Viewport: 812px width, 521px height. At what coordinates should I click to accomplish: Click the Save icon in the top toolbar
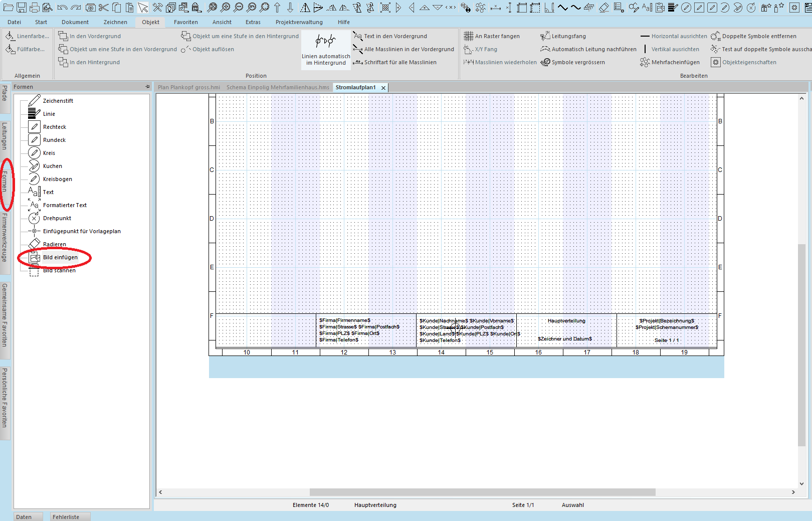pos(22,8)
